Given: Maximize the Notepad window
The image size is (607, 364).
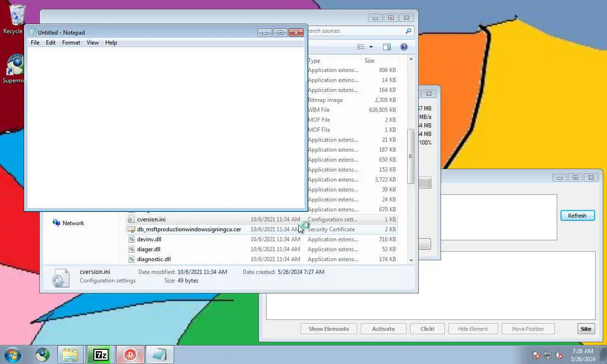Looking at the screenshot, I should tap(280, 32).
